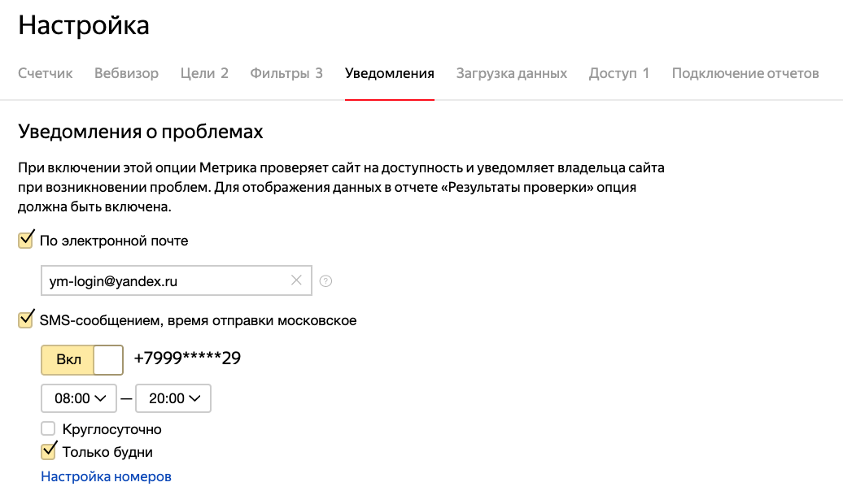Select the phone number +7999*****29
This screenshot has width=843, height=504.
tap(187, 358)
